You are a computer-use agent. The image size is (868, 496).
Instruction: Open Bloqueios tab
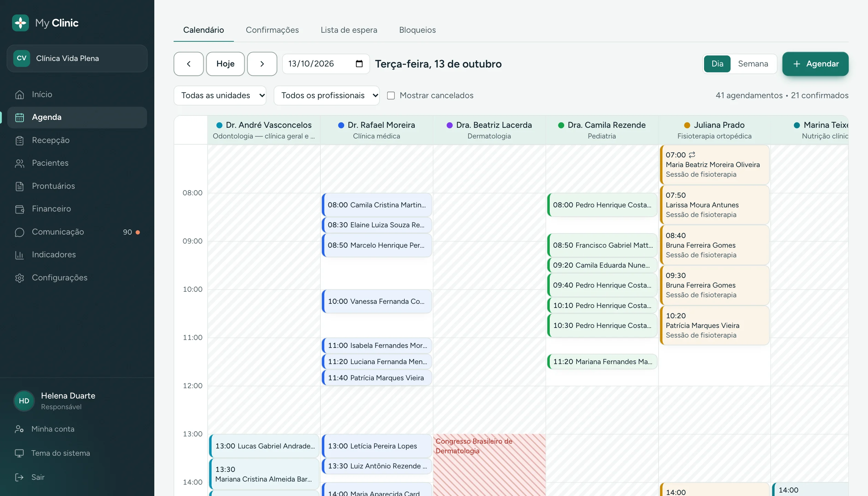pyautogui.click(x=417, y=30)
